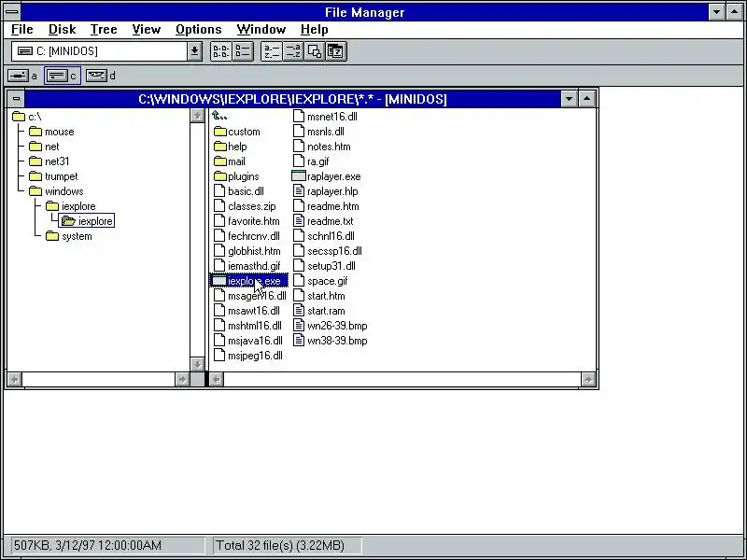The image size is (747, 560).
Task: Open the Window menu
Action: pos(261,30)
